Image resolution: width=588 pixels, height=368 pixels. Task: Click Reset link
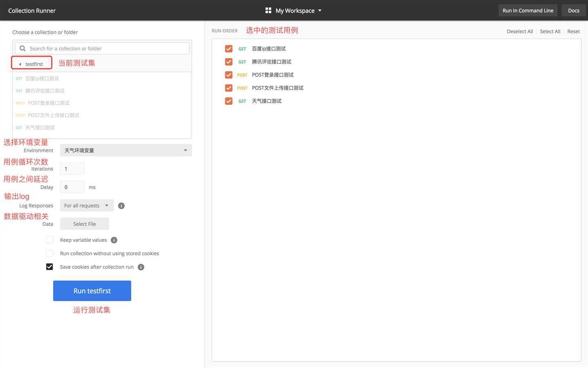click(x=573, y=31)
